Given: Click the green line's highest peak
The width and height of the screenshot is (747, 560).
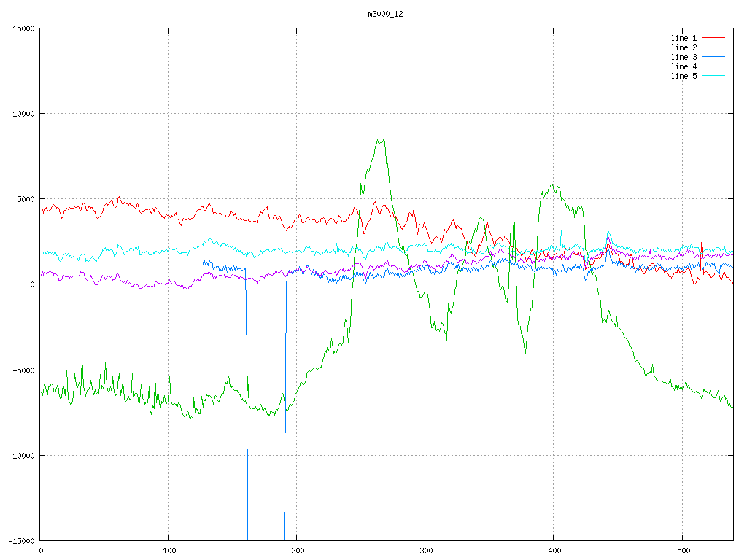Looking at the screenshot, I should pyautogui.click(x=383, y=139).
